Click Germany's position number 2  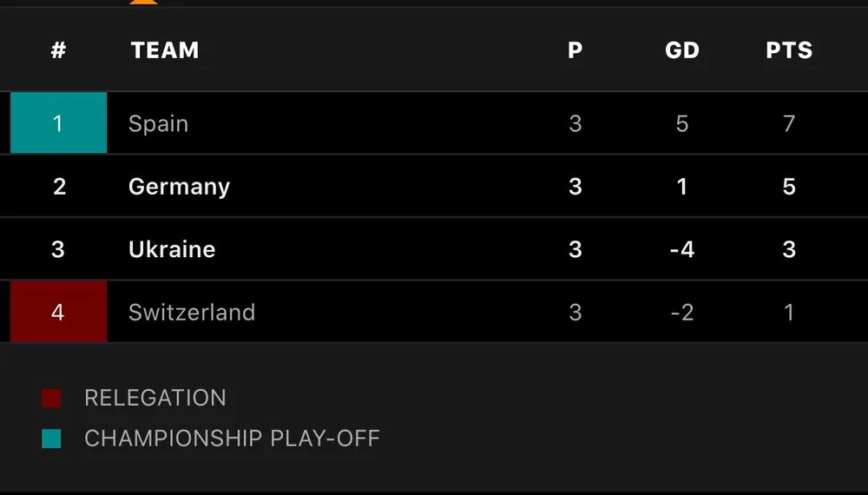pos(58,187)
